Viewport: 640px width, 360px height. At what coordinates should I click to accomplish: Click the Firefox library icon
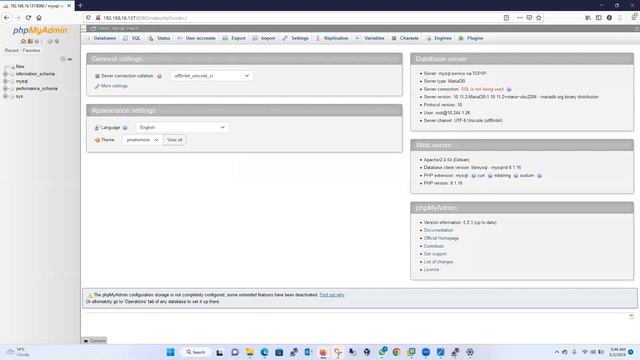588,18
